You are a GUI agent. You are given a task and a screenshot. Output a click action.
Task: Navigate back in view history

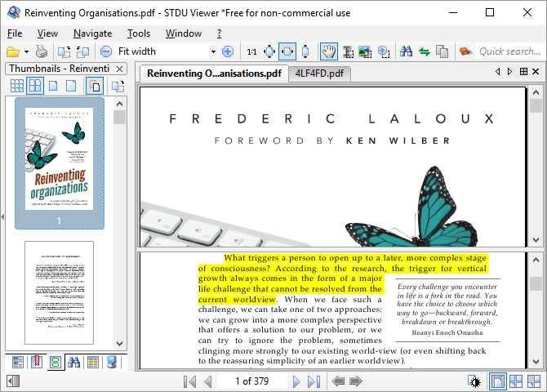338,381
